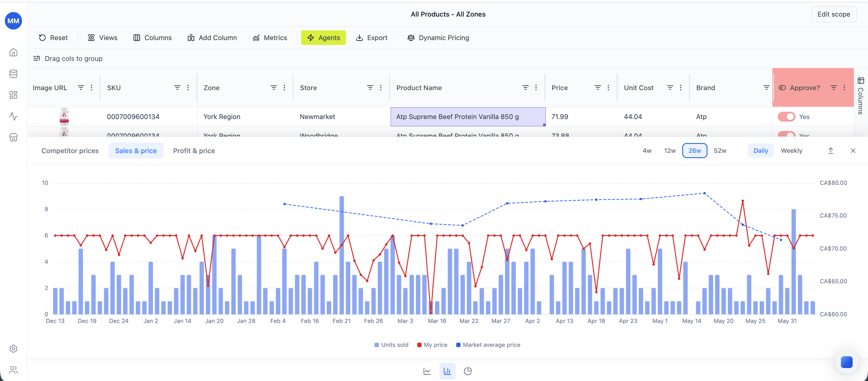
Task: Open Image URL column options menu
Action: click(91, 88)
